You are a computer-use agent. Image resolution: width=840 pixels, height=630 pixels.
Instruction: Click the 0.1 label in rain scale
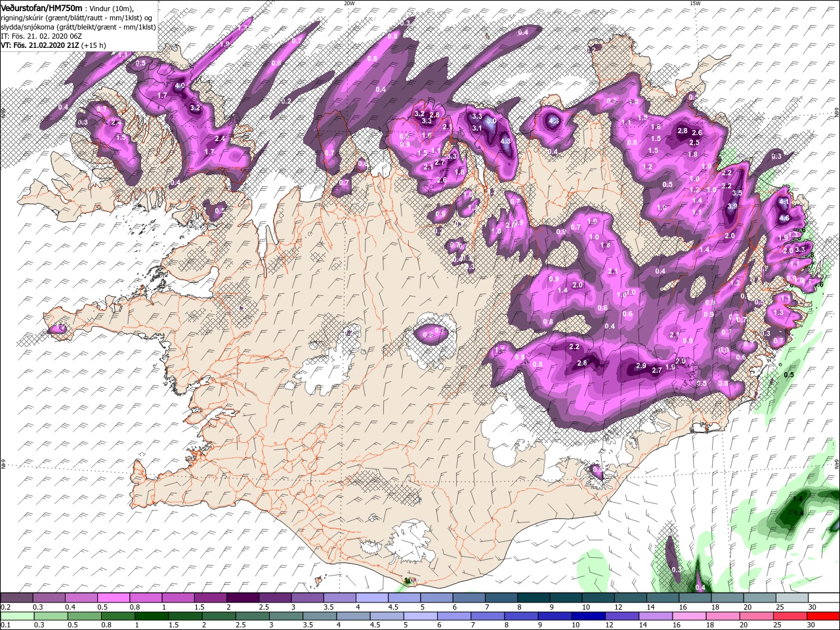(x=7, y=625)
